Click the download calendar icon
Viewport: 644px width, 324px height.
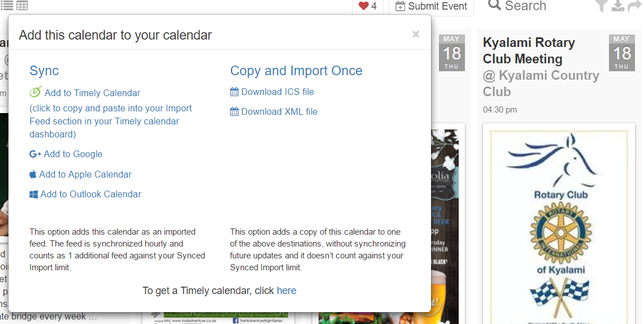(x=617, y=6)
